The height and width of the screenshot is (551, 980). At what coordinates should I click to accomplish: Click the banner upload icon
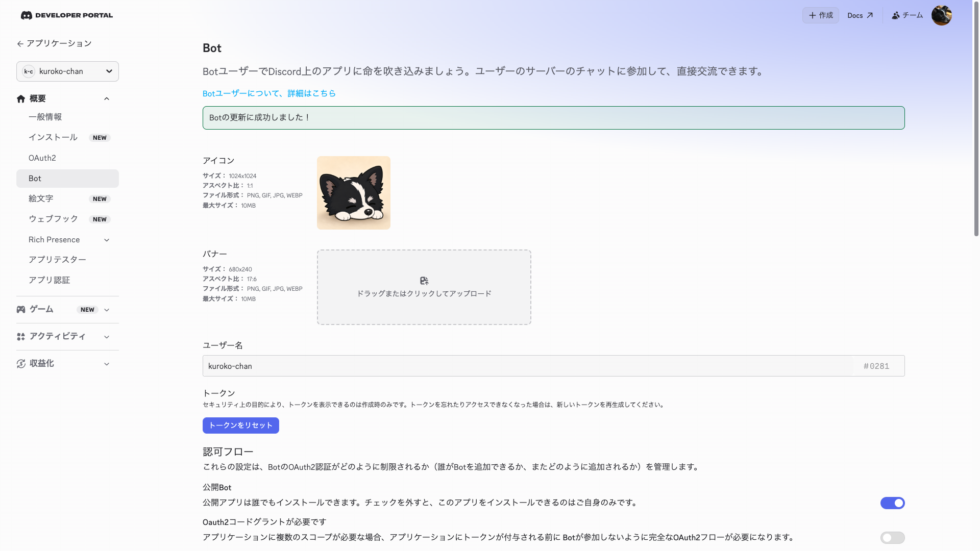point(424,281)
